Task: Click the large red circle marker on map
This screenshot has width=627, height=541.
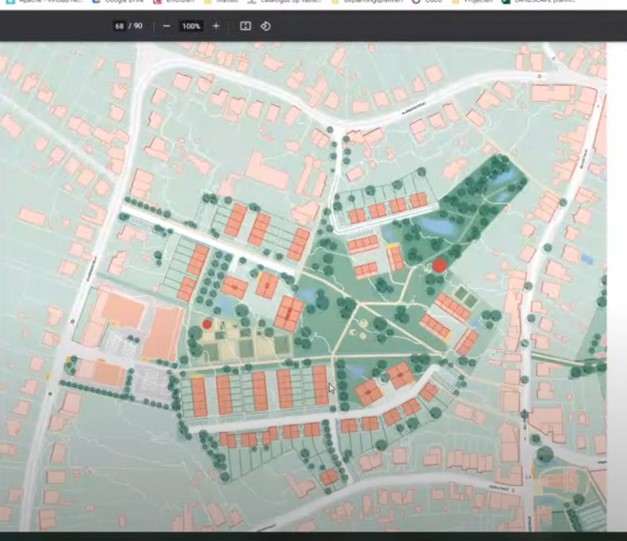Action: [x=439, y=265]
